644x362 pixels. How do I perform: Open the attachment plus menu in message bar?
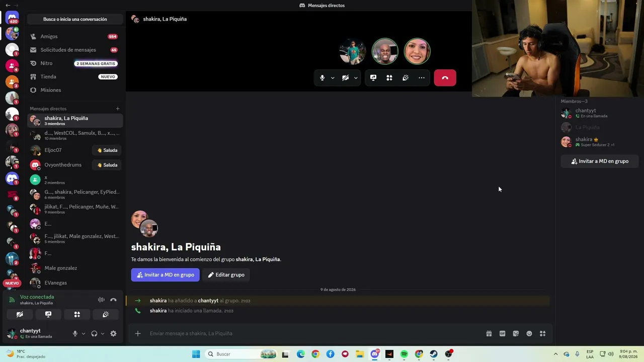pos(138,333)
